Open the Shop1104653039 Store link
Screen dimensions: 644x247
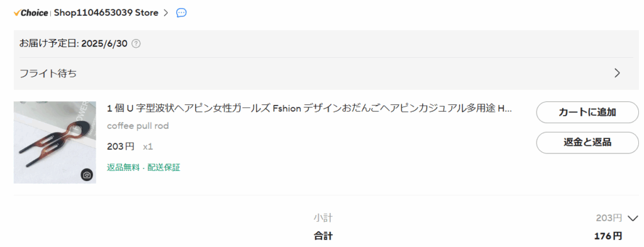pyautogui.click(x=106, y=13)
